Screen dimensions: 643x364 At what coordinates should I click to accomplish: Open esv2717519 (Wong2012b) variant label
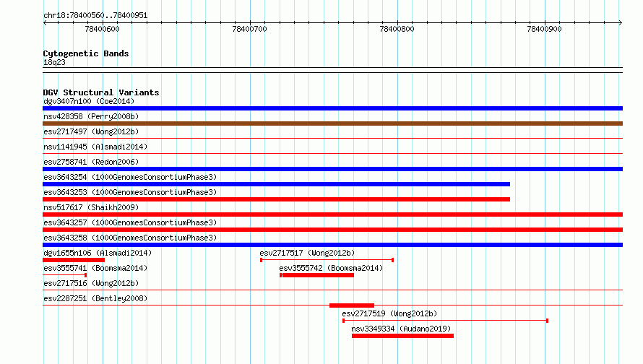pyautogui.click(x=389, y=313)
